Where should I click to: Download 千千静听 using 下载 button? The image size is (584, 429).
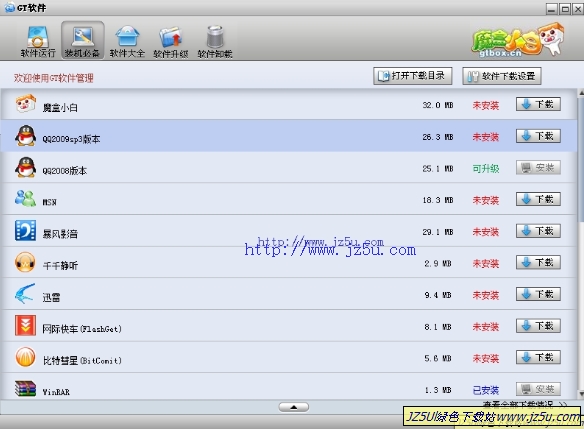pos(538,263)
